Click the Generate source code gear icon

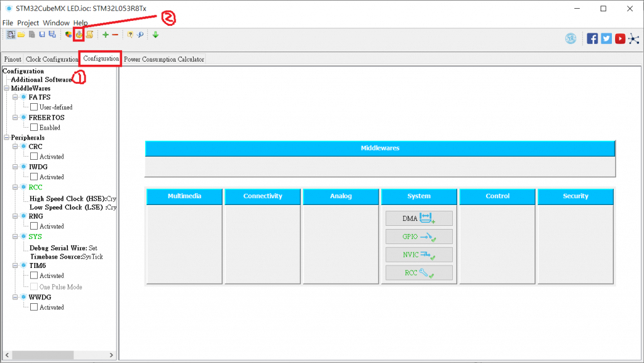point(79,35)
